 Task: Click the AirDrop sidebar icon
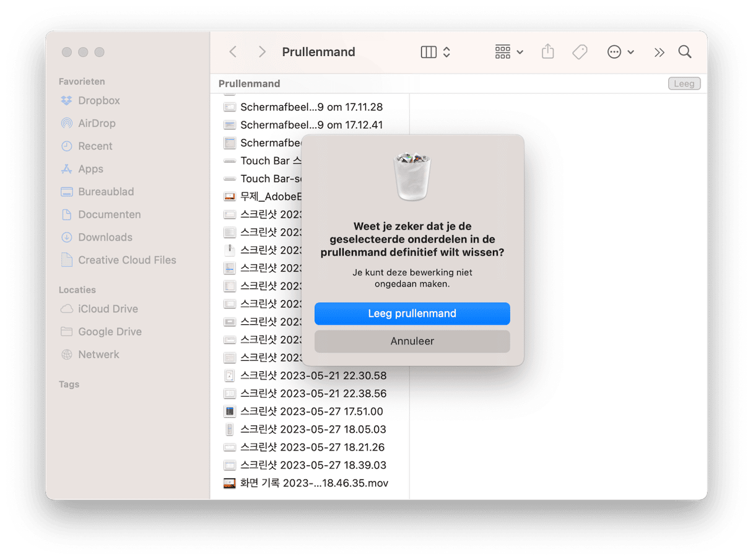tap(67, 123)
